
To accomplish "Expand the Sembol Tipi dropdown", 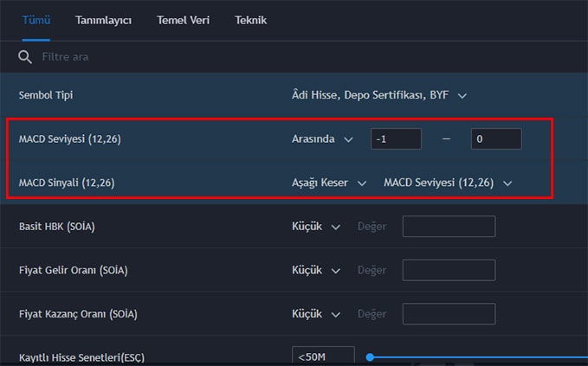I will [x=379, y=95].
